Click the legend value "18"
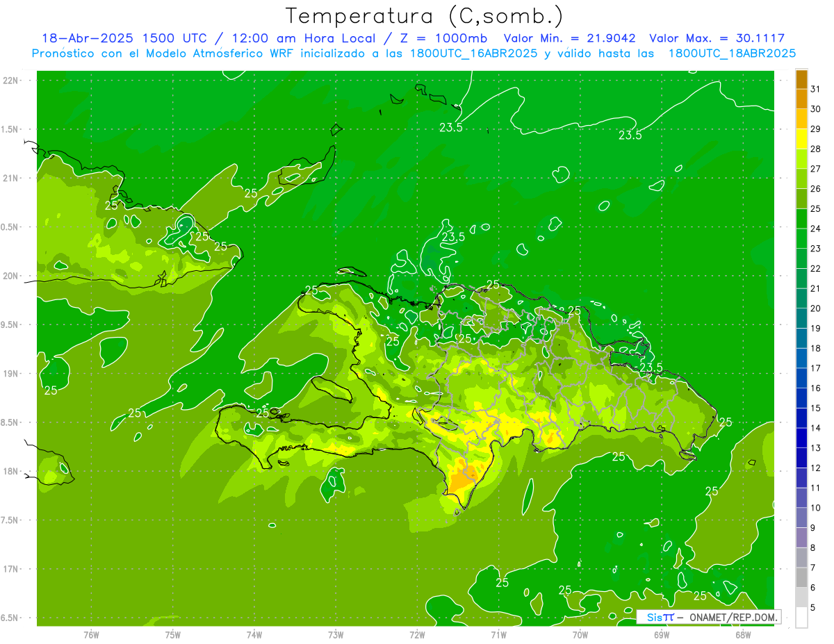Viewport: 834px width, 644px height. 816,348
